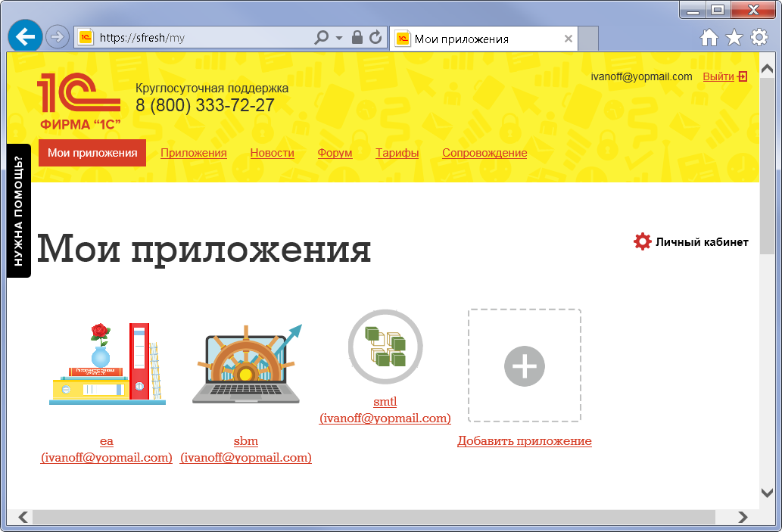Maximize the browser window
The image size is (782, 532).
(x=718, y=10)
